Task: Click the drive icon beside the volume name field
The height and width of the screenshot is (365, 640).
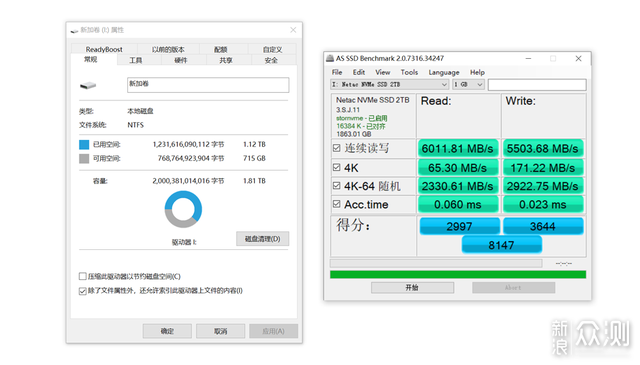Action: coord(88,85)
